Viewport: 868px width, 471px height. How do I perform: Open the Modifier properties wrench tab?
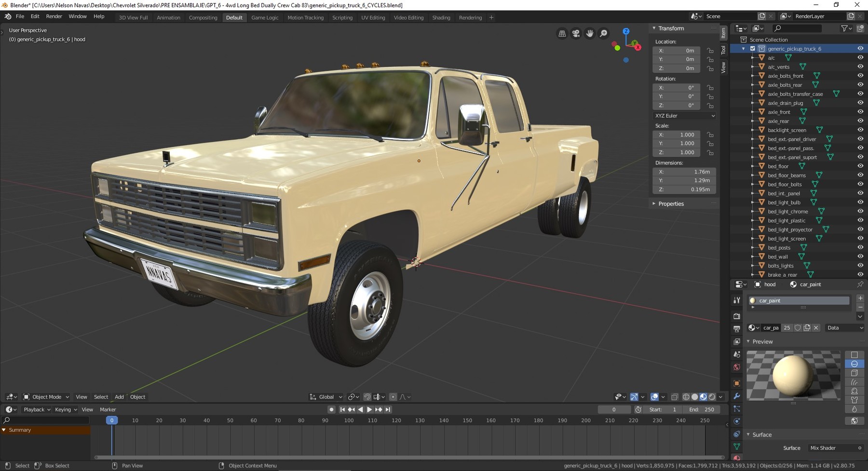pos(736,396)
